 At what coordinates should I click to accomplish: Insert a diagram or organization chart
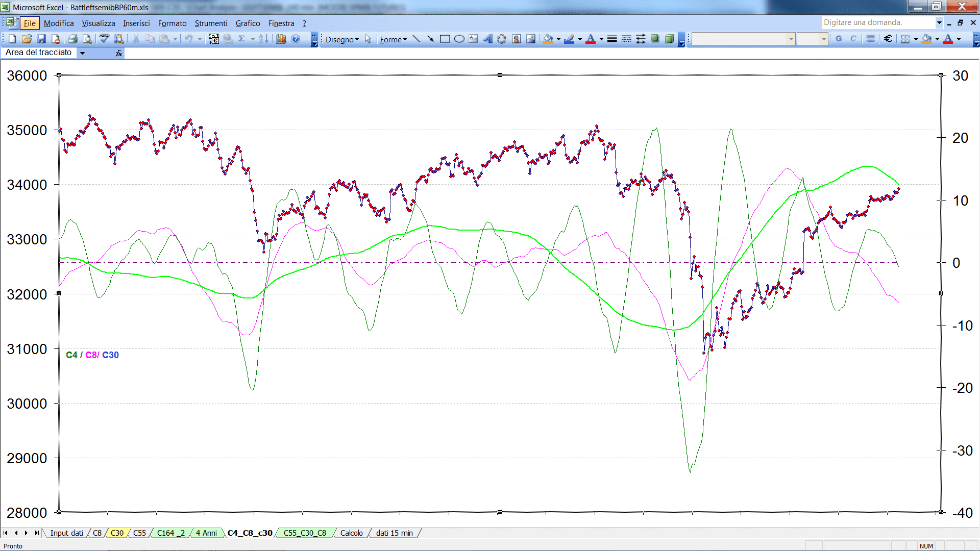click(502, 39)
